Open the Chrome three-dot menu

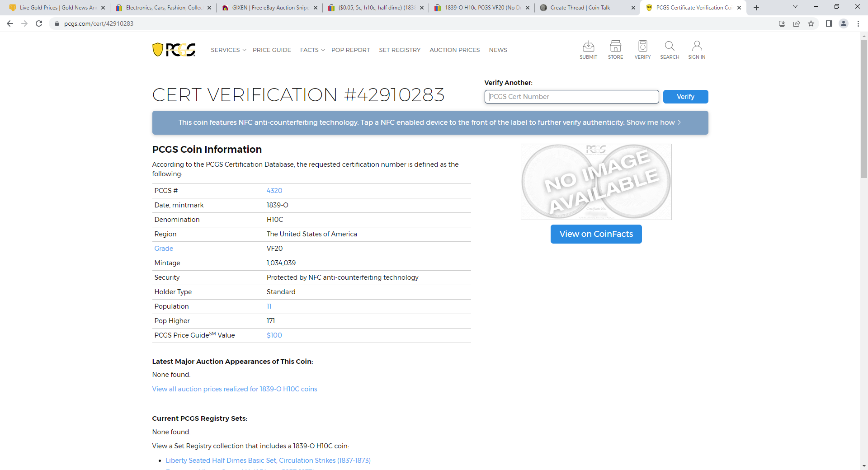pos(858,23)
